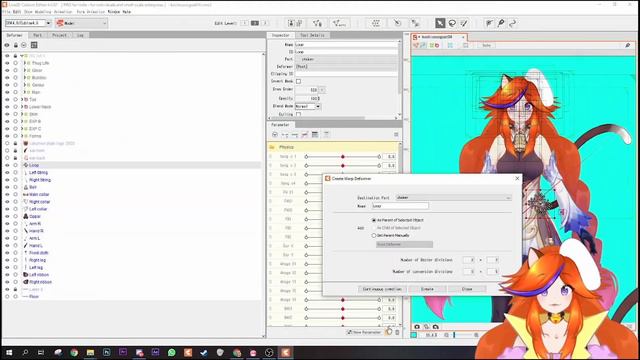The width and height of the screenshot is (640, 360).
Task: Switch to the Part tab
Action: [37, 36]
